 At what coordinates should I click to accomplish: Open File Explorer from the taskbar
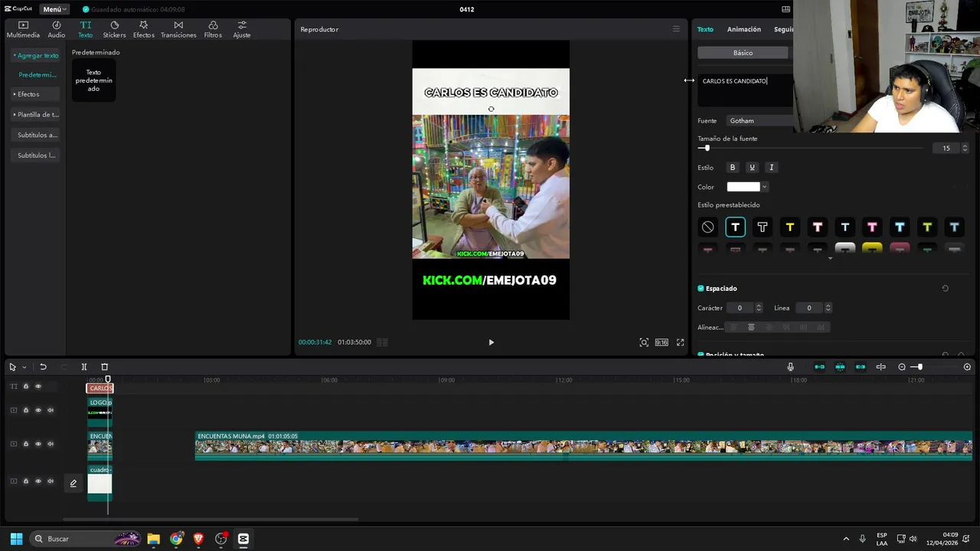(x=153, y=539)
